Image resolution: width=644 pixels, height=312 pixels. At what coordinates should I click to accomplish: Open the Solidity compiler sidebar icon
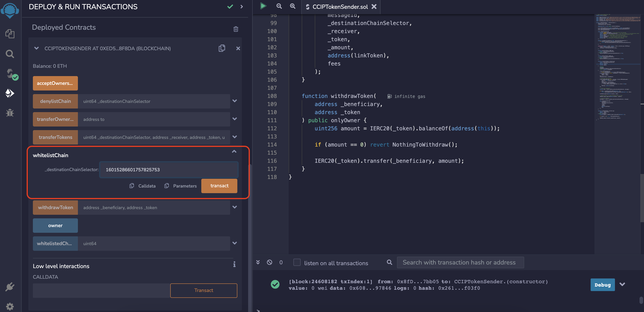coord(11,74)
